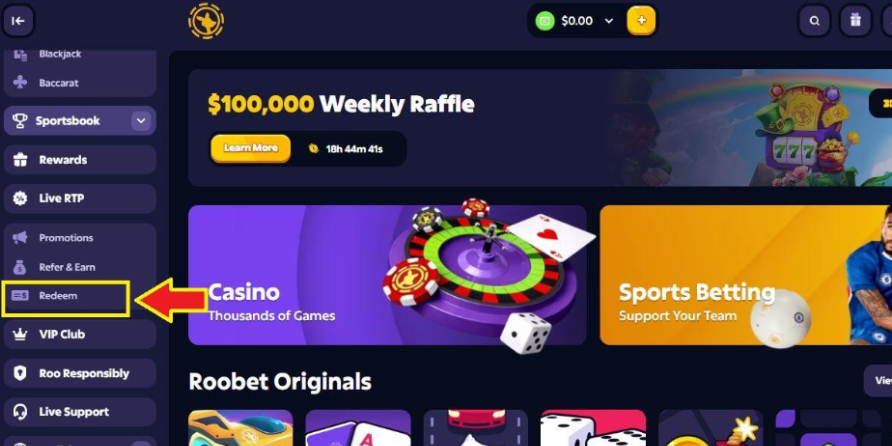Open the $0.00 balance dropdown
The height and width of the screenshot is (446, 892).
pos(587,21)
